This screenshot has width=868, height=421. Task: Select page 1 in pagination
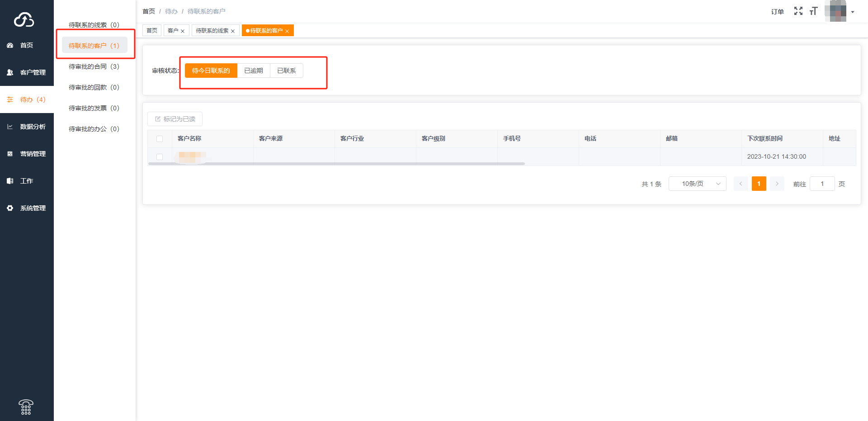[x=759, y=184]
